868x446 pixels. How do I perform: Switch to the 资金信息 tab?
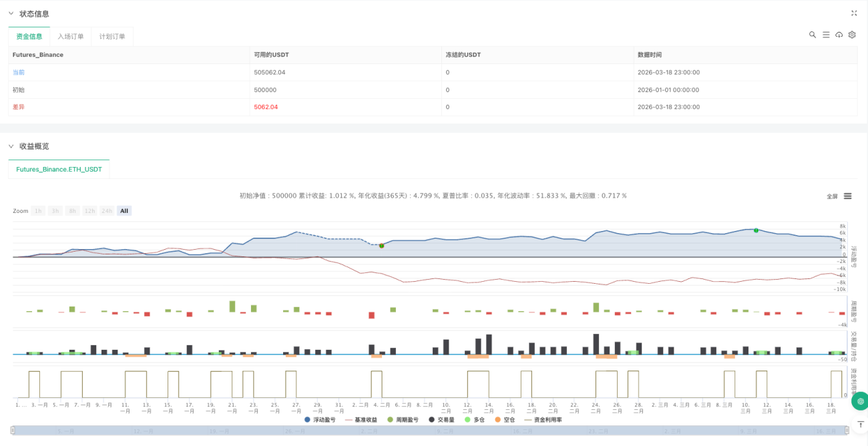29,37
